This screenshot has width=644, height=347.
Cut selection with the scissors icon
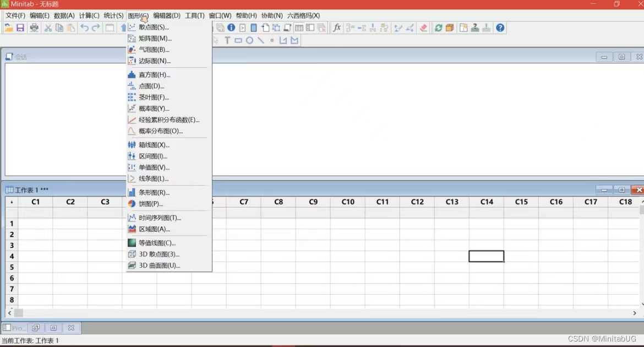pos(48,28)
